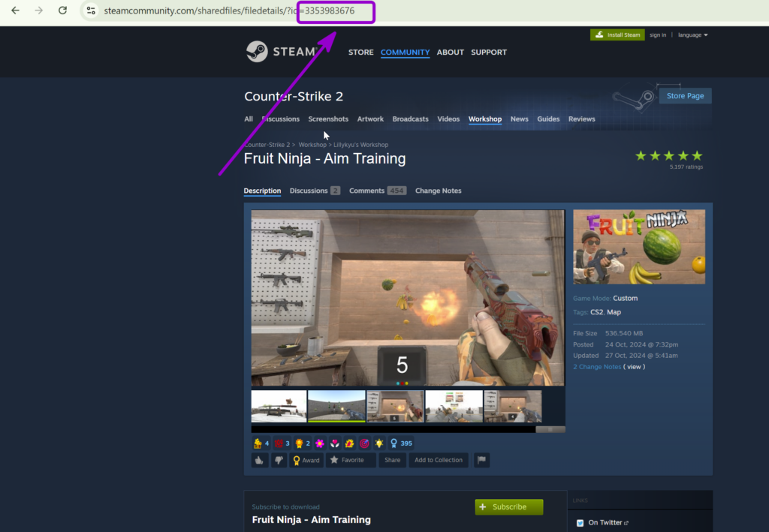Select the second green-highlighted thumbnail
The image size is (769, 532).
coord(336,406)
